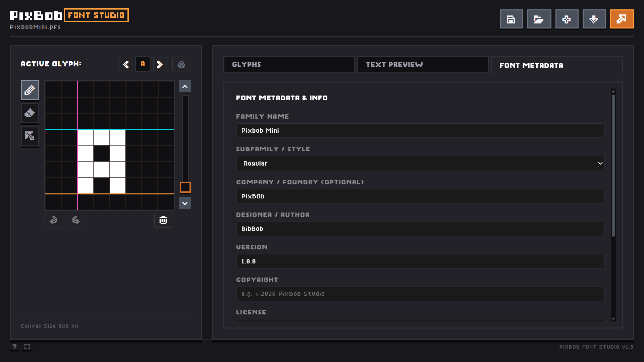Screen dimensions: 644x362
Task: Toggle fullscreen mode icon
Action: [27, 347]
